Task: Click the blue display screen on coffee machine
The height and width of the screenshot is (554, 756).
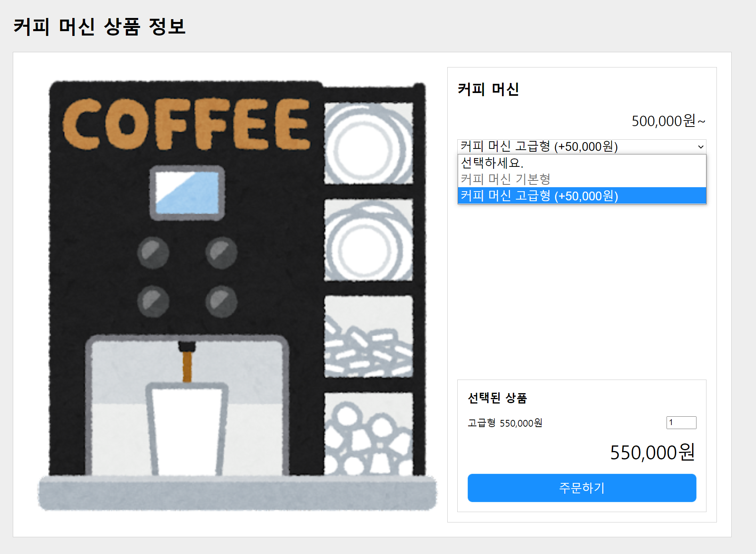Action: click(187, 193)
